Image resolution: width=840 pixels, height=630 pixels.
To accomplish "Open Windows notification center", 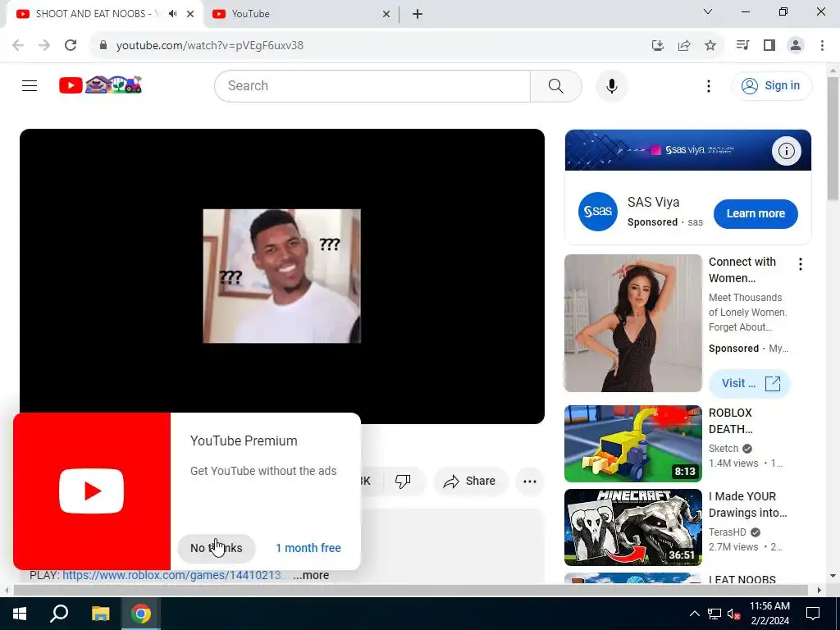I will (813, 614).
